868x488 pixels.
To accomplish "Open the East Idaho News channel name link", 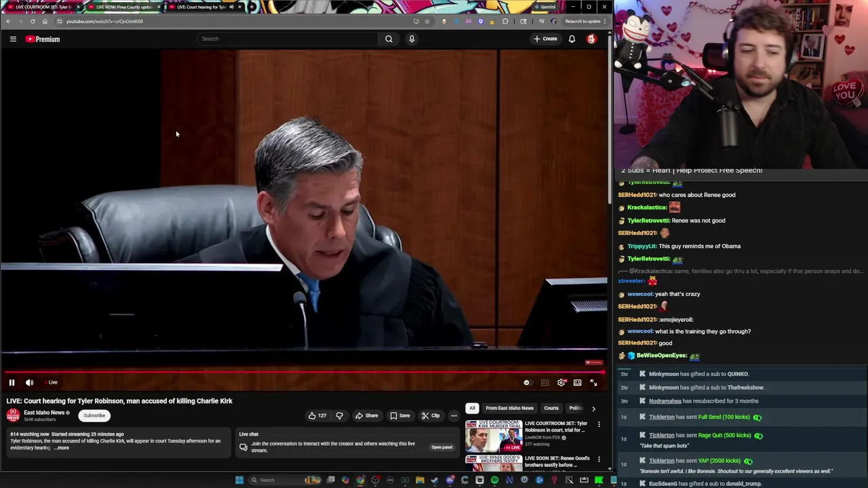I will pos(44,413).
